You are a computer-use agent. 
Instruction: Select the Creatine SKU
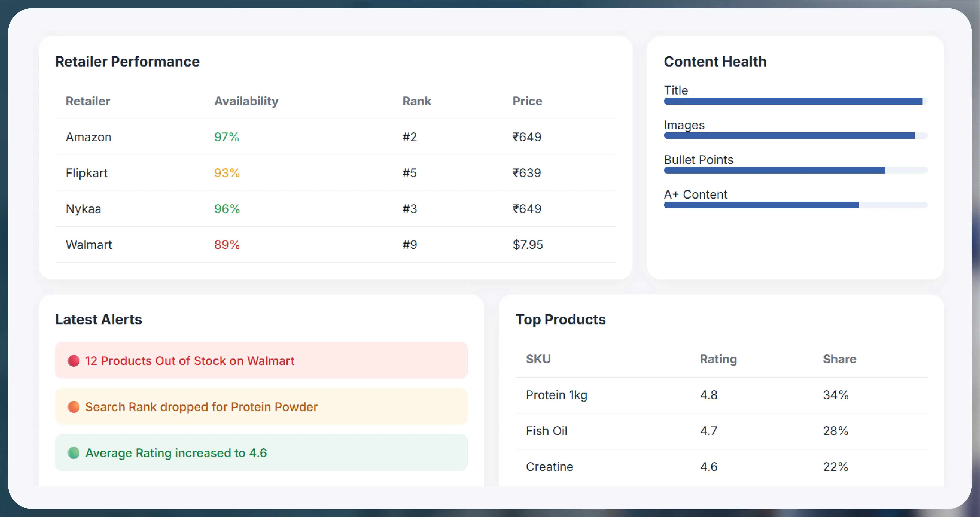[x=550, y=467]
